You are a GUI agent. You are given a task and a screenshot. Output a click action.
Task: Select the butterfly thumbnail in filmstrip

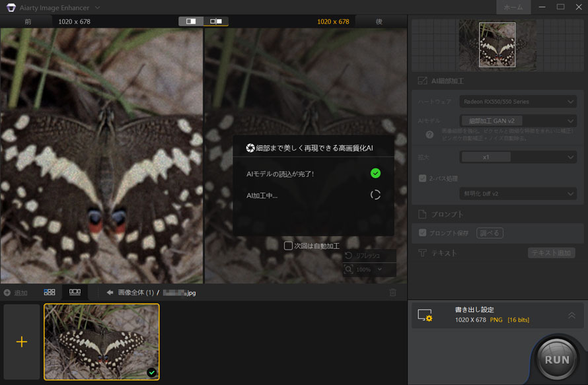(x=102, y=342)
